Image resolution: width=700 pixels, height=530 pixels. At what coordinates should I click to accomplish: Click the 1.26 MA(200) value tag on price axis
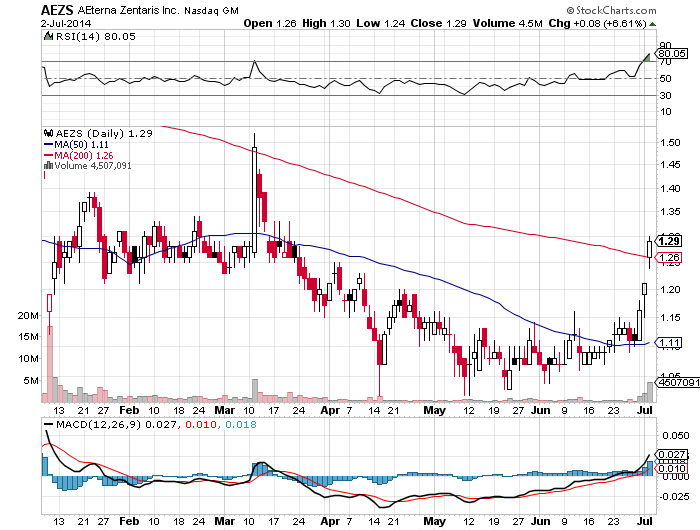tap(670, 257)
